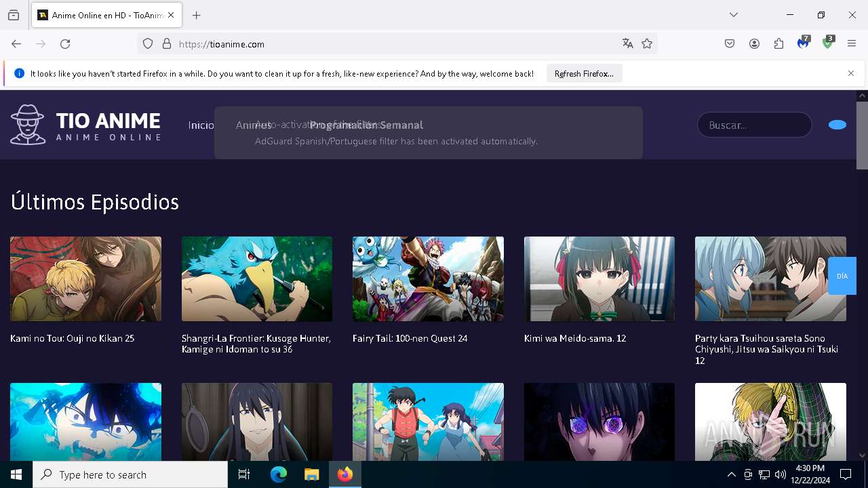This screenshot has width=868, height=488.
Task: Dismiss the Firefox refresh notification bar
Action: 851,73
